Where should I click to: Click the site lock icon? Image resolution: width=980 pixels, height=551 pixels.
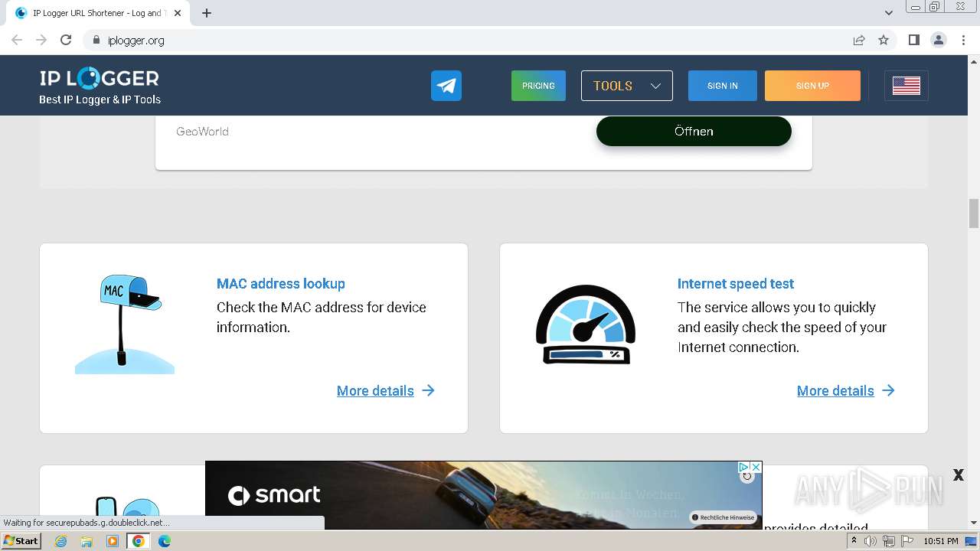(x=96, y=40)
